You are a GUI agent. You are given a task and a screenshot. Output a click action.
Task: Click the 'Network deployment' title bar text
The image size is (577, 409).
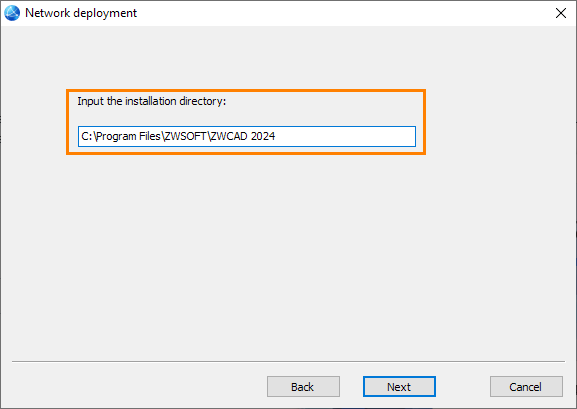[x=81, y=13]
